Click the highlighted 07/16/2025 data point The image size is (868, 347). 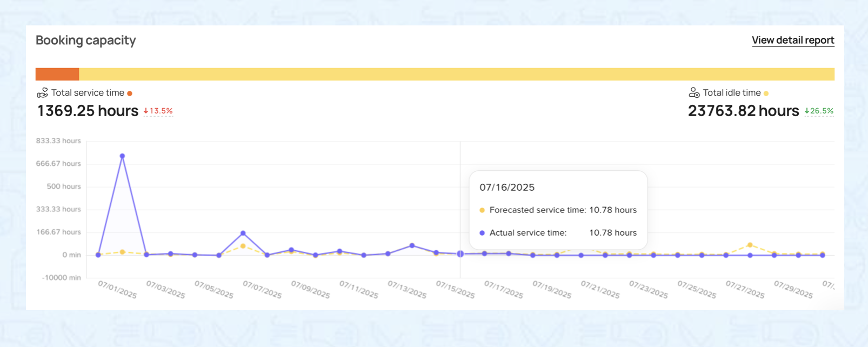pyautogui.click(x=460, y=253)
